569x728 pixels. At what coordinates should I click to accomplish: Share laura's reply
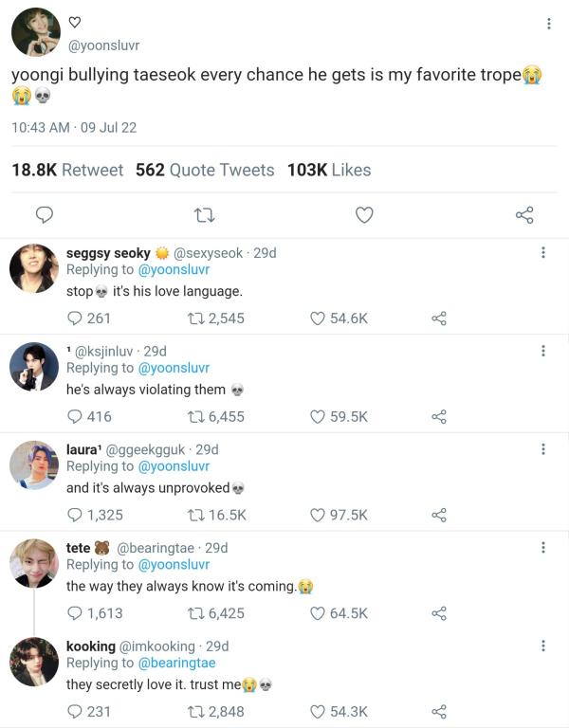439,515
